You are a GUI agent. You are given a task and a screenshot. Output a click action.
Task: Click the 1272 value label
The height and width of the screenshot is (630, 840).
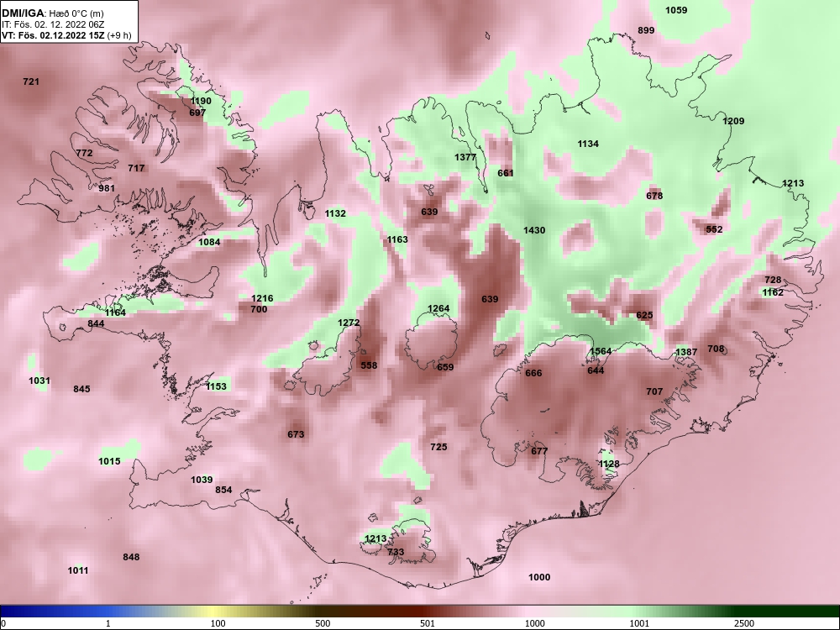pos(349,323)
